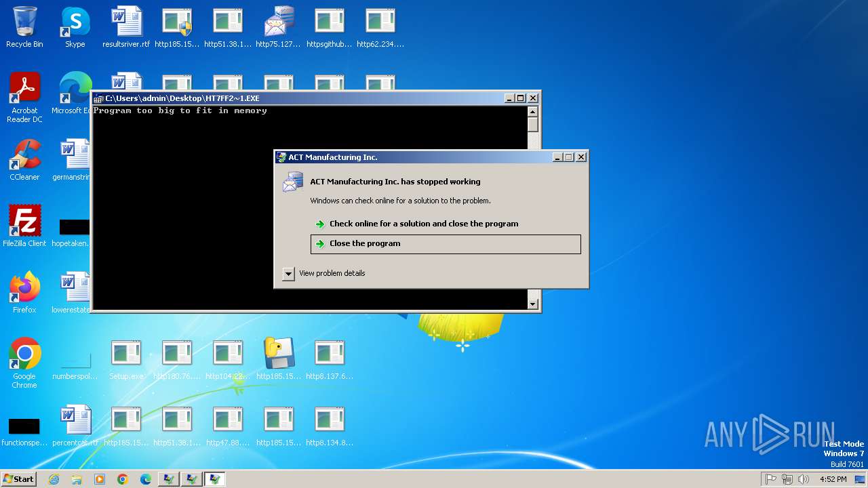
Task: Select the percentcat.rtf document icon
Action: [75, 426]
